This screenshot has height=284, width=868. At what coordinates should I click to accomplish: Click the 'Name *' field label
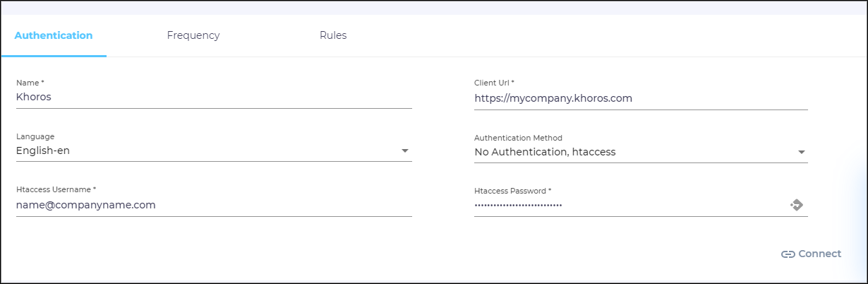(x=30, y=83)
